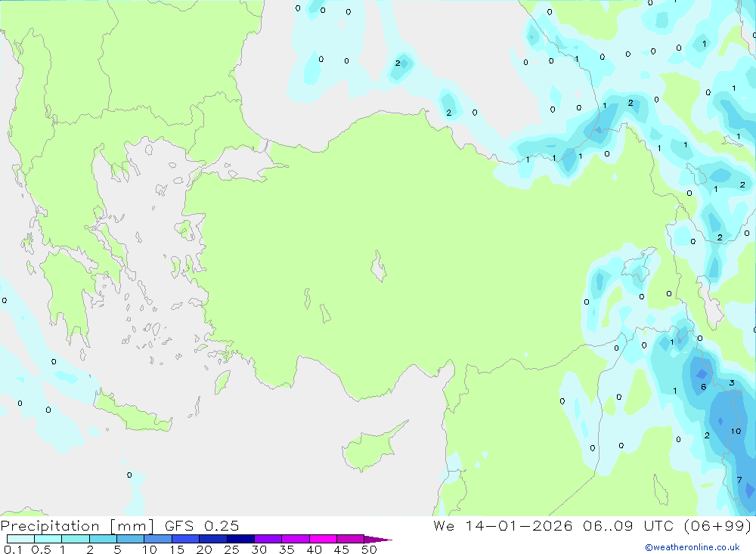Click the 'GFS 0.25' model label
The image size is (756, 554).
click(x=202, y=526)
